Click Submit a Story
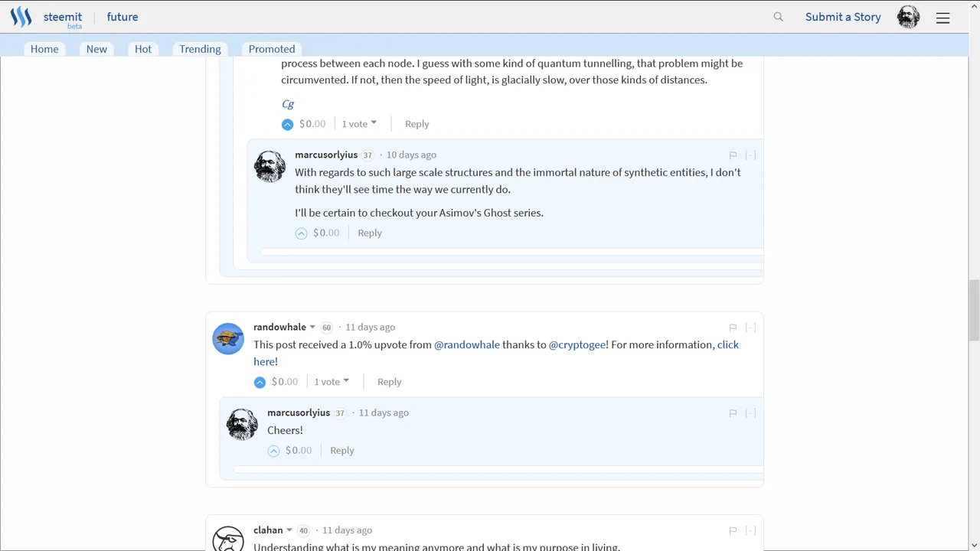 (843, 17)
